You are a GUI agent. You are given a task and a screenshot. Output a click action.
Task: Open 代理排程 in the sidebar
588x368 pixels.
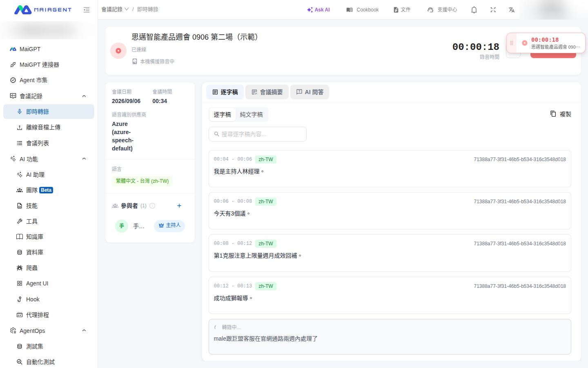[49, 315]
